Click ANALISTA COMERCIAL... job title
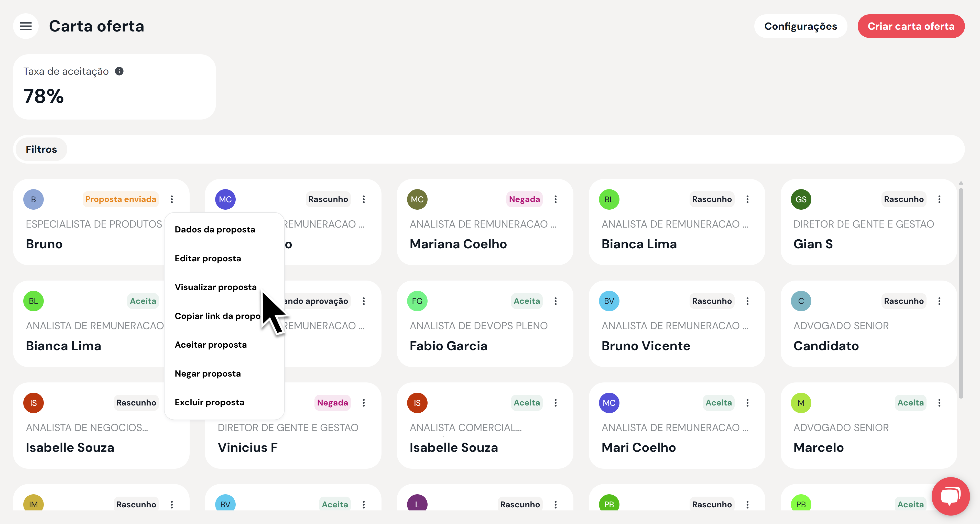 (x=466, y=428)
